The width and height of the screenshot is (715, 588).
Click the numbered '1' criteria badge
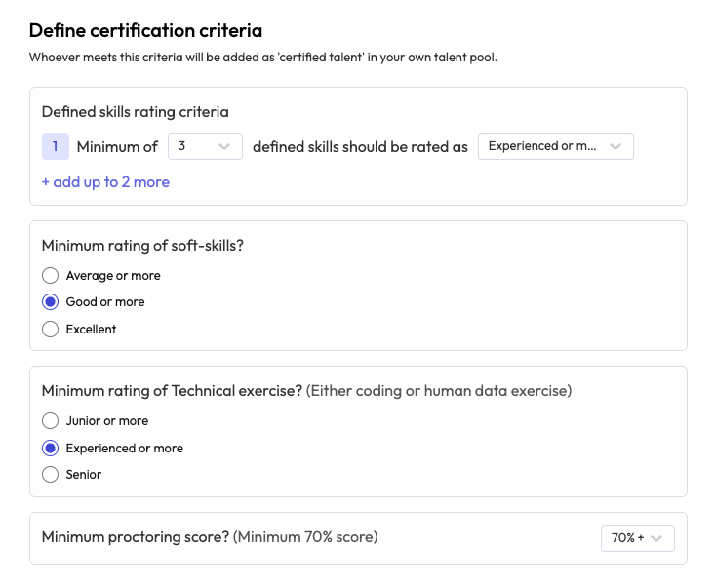56,147
